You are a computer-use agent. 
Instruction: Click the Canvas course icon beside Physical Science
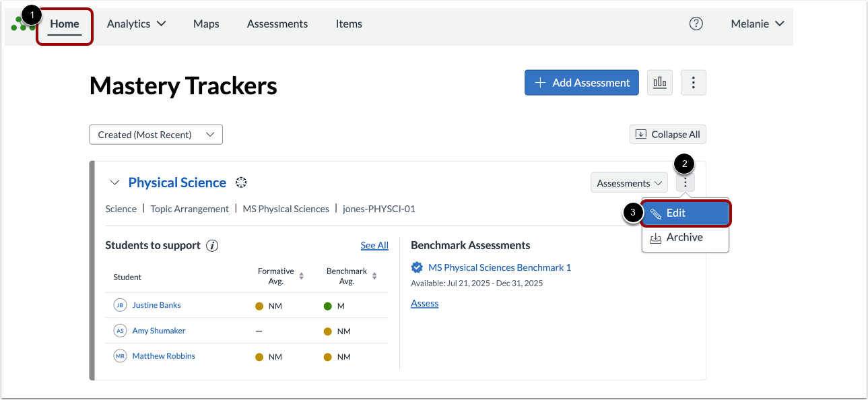[x=240, y=182]
